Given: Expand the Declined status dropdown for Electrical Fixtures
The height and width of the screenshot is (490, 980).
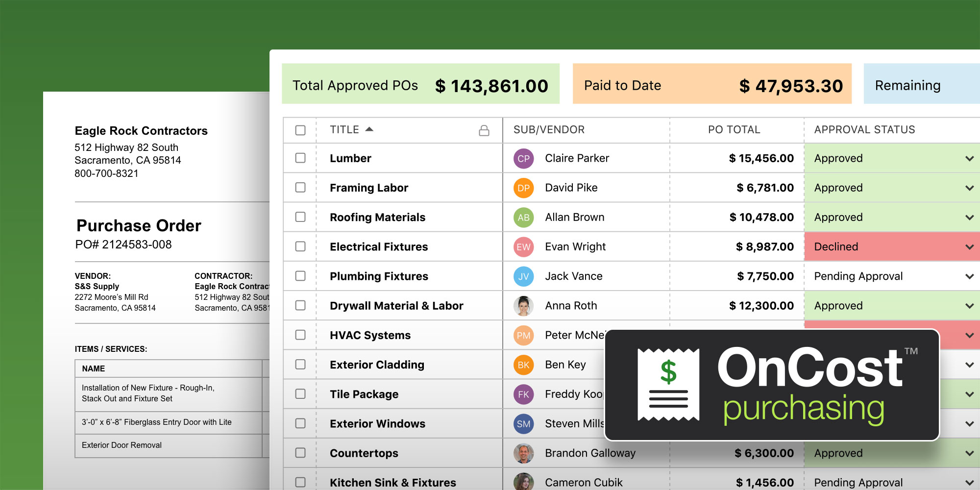Looking at the screenshot, I should tap(969, 247).
